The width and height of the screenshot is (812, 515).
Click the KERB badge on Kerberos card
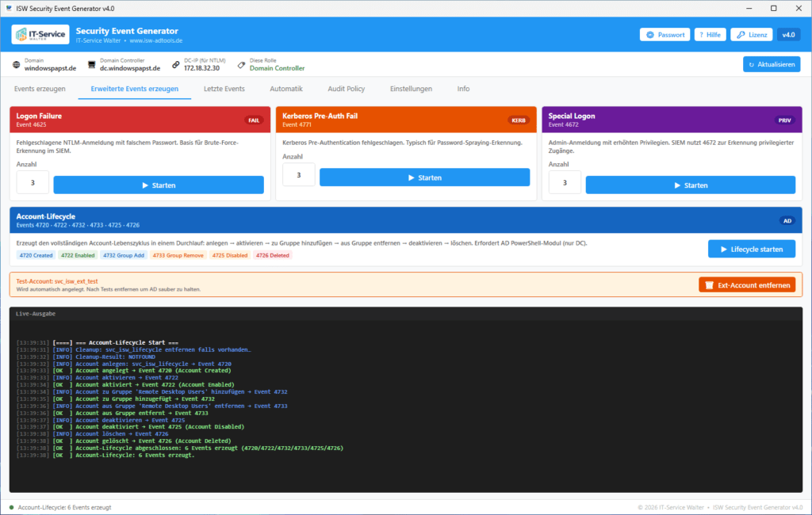(x=519, y=120)
